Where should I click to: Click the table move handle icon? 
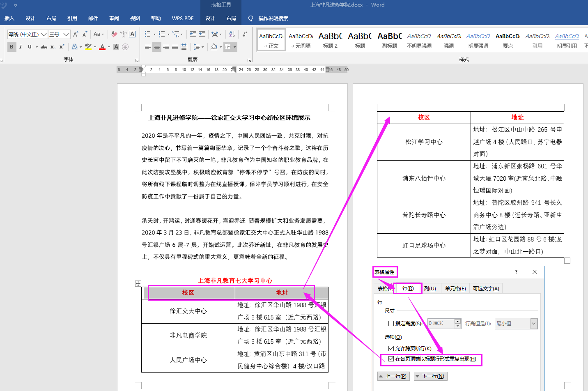138,283
